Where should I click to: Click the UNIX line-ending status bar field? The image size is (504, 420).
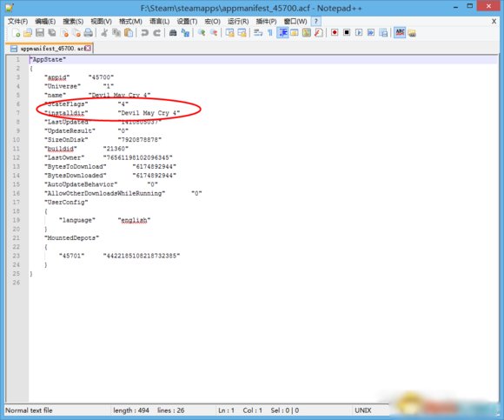pyautogui.click(x=363, y=410)
